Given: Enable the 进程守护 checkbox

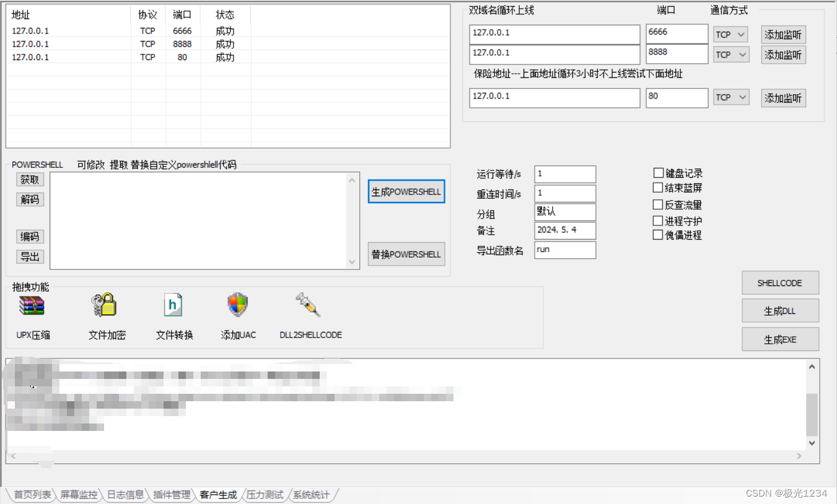Looking at the screenshot, I should 658,220.
